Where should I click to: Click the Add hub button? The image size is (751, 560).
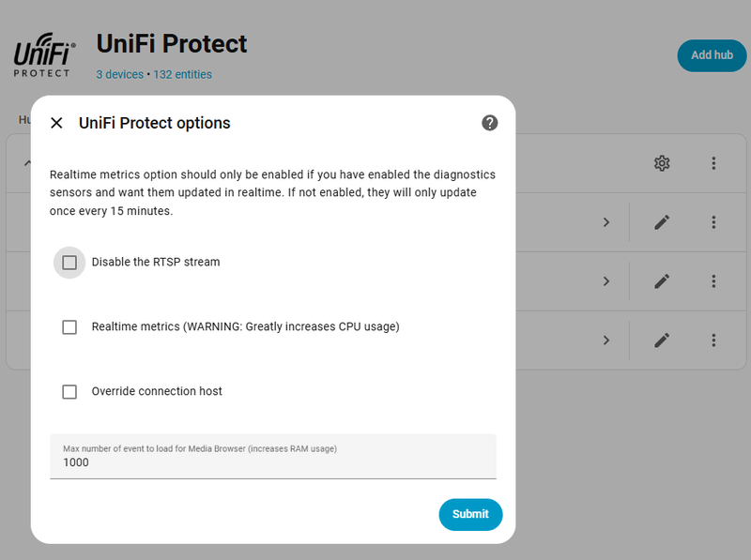click(712, 55)
